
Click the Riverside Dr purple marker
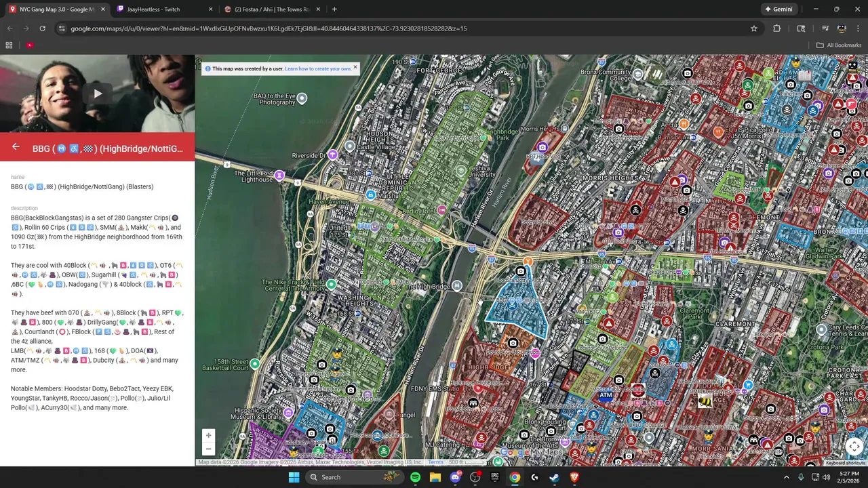pyautogui.click(x=332, y=155)
